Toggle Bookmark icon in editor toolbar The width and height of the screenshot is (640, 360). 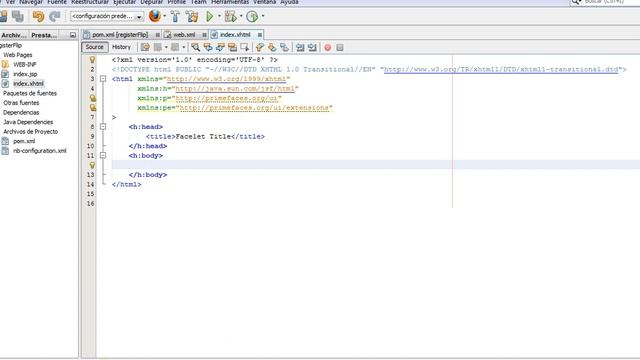pos(284,47)
